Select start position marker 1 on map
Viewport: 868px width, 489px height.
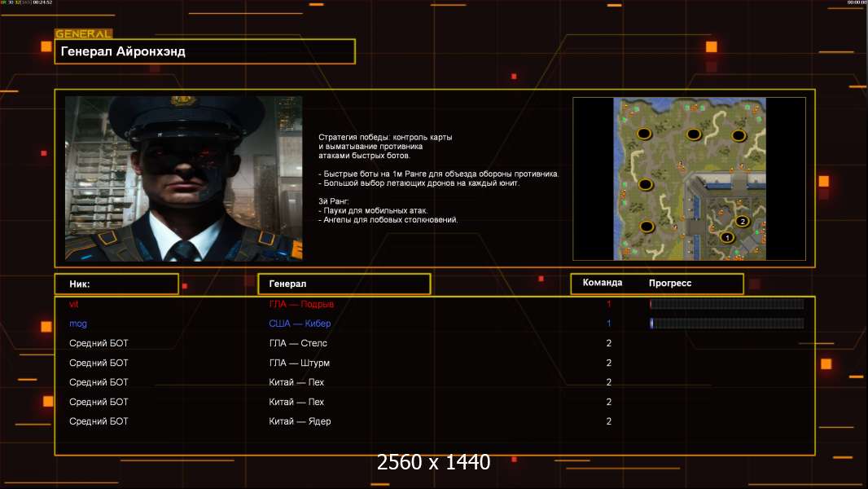click(x=727, y=237)
